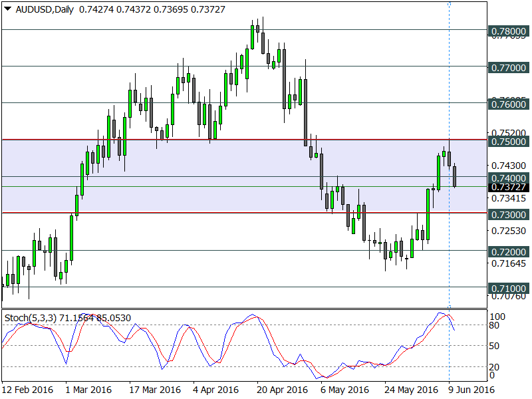
Task: Select the 0.72530 scale value
Action: 509,231
